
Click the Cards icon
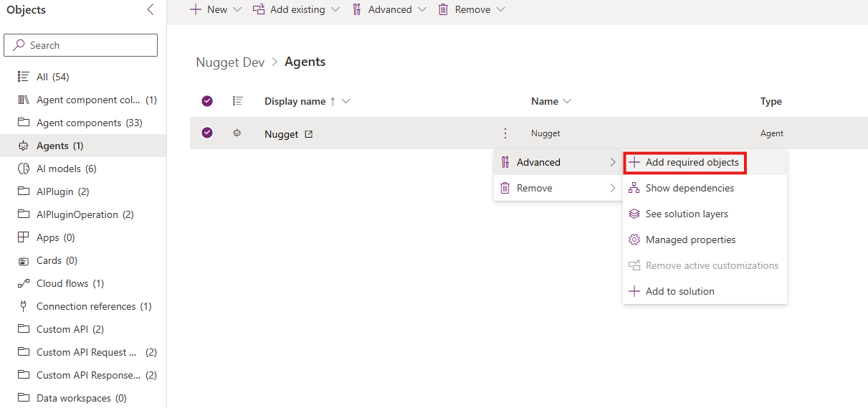(23, 260)
